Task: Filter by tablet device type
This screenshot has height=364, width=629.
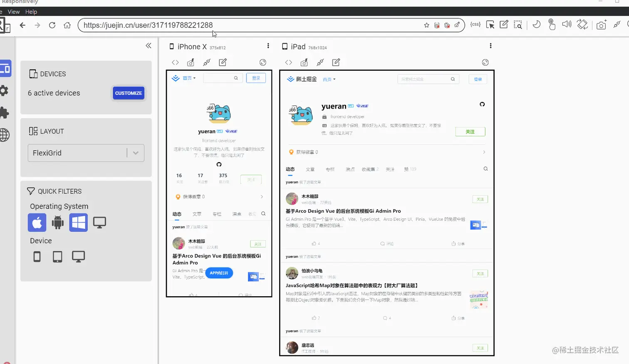Action: pyautogui.click(x=57, y=257)
